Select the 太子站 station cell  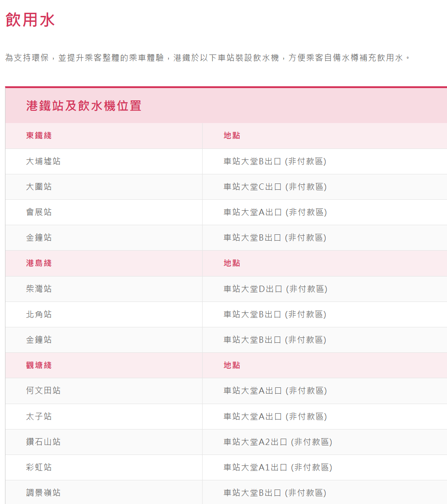tap(39, 416)
